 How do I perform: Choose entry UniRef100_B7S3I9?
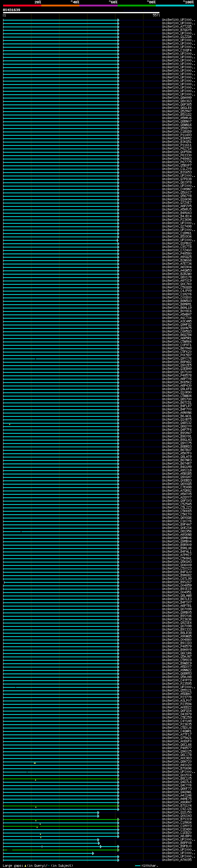[177, 819]
